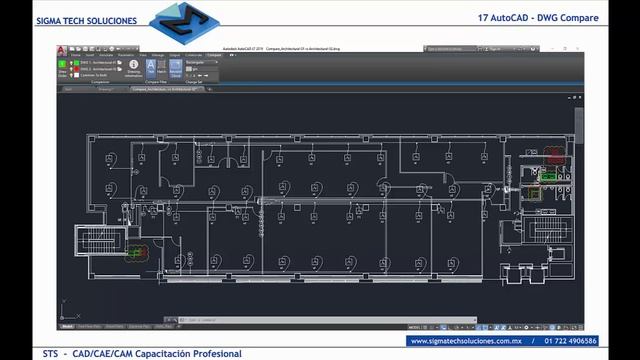Click the green DWG 1 color swatch
This screenshot has width=640, height=360.
coord(76,63)
